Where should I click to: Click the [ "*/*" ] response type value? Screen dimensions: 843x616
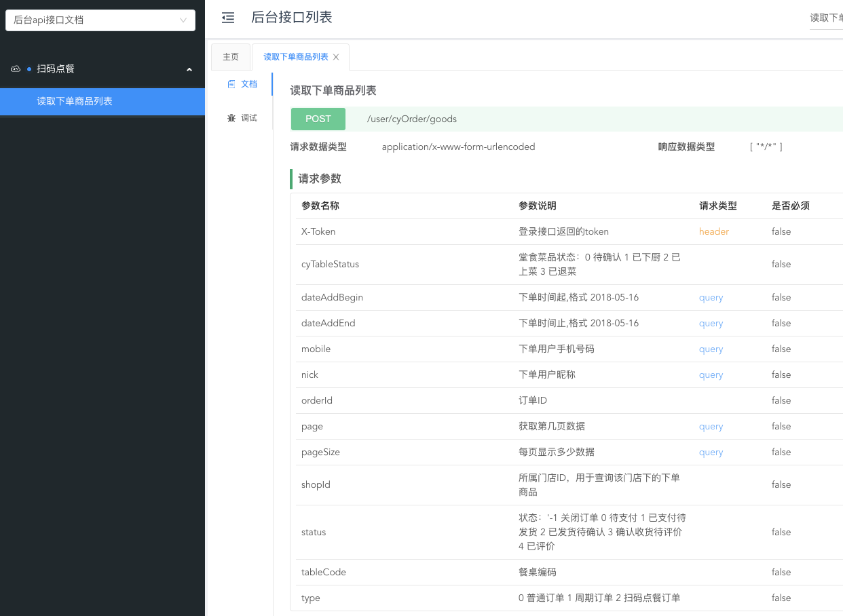pyautogui.click(x=766, y=147)
